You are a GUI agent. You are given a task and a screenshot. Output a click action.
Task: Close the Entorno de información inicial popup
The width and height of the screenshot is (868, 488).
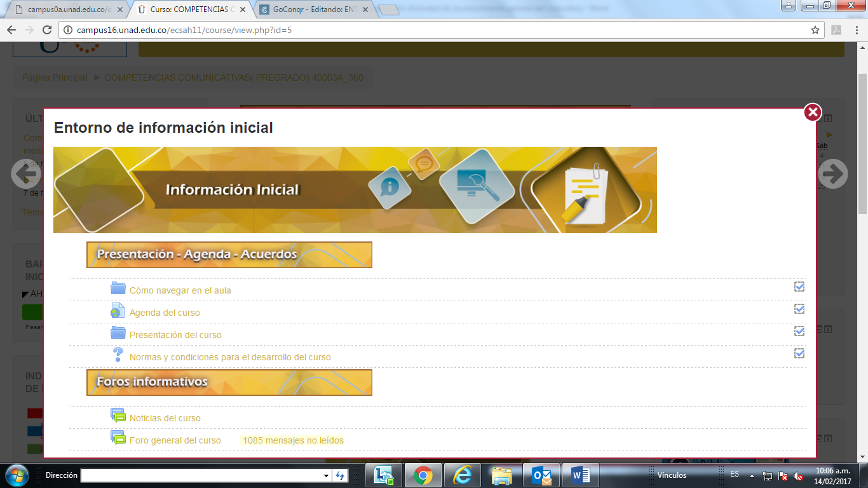click(812, 112)
